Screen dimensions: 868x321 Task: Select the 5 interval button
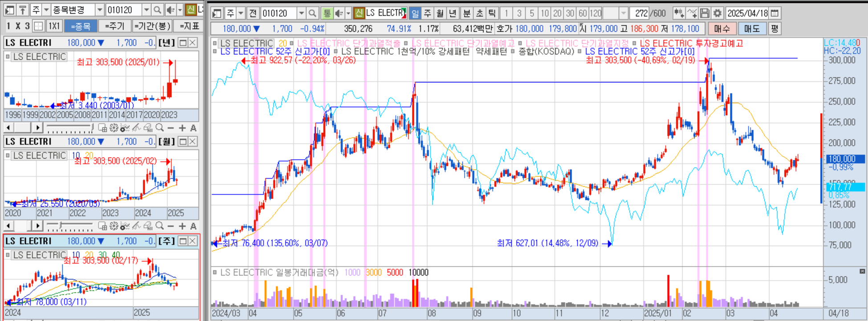[532, 13]
